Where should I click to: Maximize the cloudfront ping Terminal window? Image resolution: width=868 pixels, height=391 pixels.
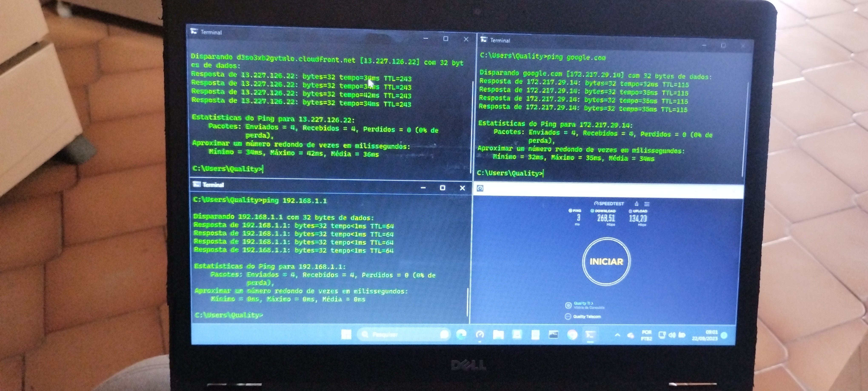click(x=445, y=39)
